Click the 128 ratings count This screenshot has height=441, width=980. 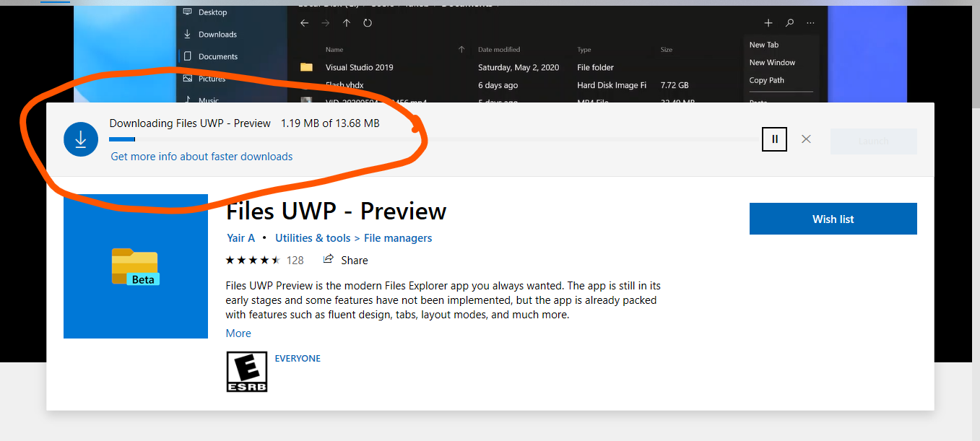click(295, 260)
